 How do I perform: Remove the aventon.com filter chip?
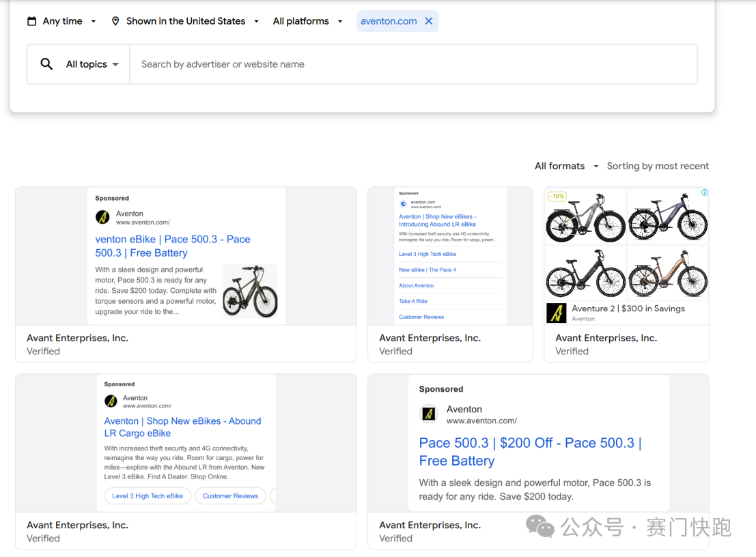pyautogui.click(x=429, y=21)
